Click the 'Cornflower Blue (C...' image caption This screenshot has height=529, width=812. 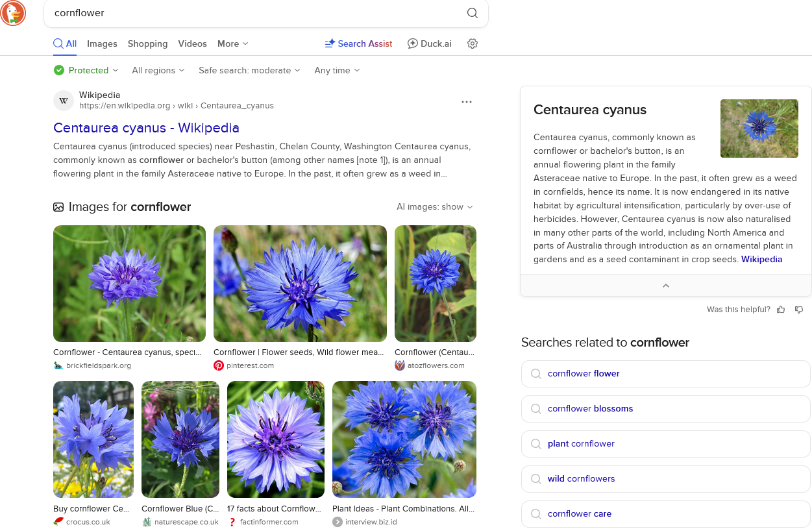click(180, 509)
